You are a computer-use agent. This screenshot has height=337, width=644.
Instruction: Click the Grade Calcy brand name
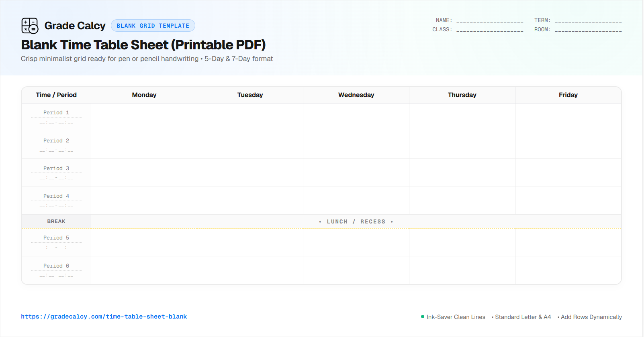coord(75,26)
